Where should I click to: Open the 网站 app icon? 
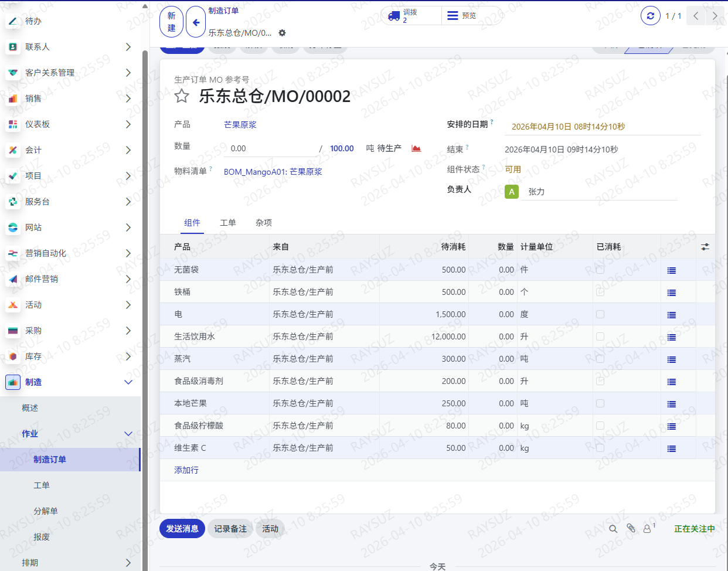(x=13, y=227)
